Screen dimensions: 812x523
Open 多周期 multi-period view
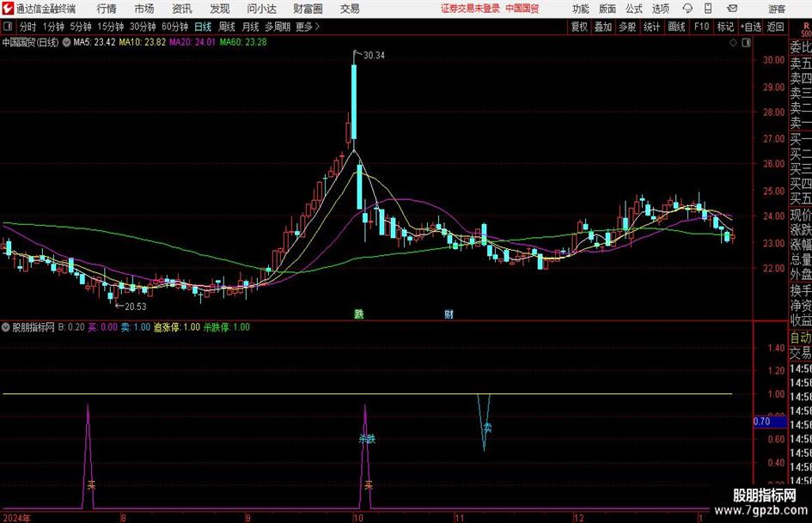click(x=278, y=27)
